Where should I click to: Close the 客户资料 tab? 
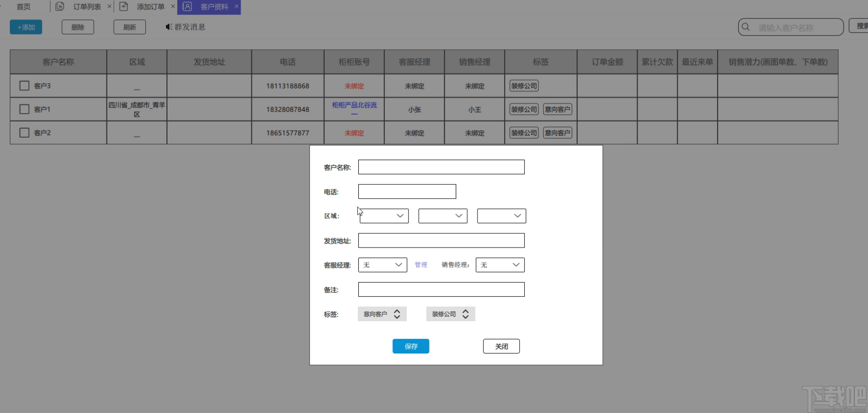pyautogui.click(x=237, y=6)
